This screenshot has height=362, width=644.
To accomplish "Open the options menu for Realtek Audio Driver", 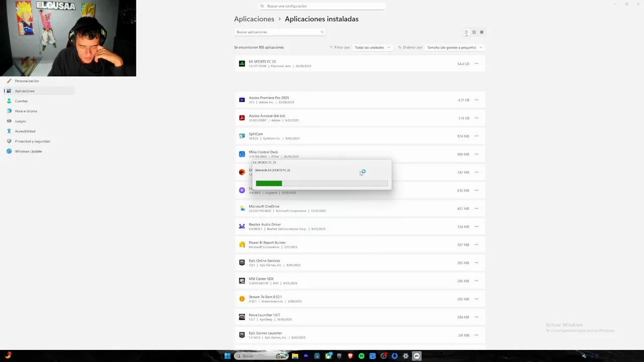I will click(x=476, y=227).
